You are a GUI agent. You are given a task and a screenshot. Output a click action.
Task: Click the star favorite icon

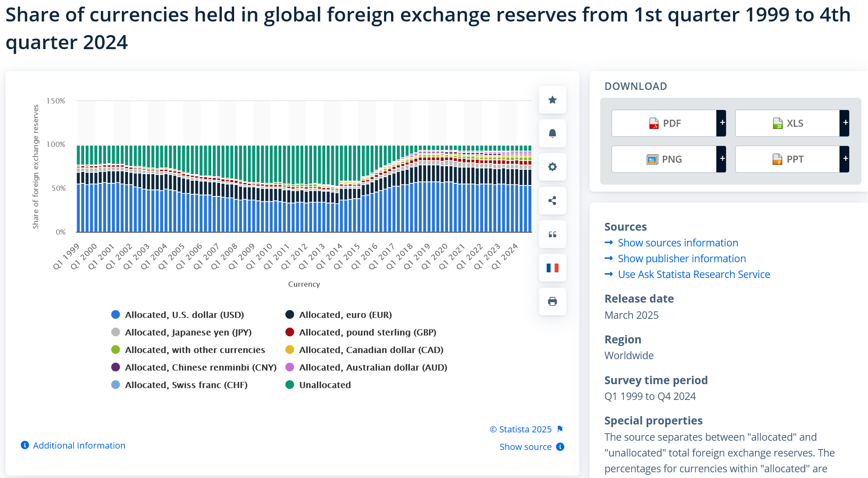pyautogui.click(x=552, y=100)
